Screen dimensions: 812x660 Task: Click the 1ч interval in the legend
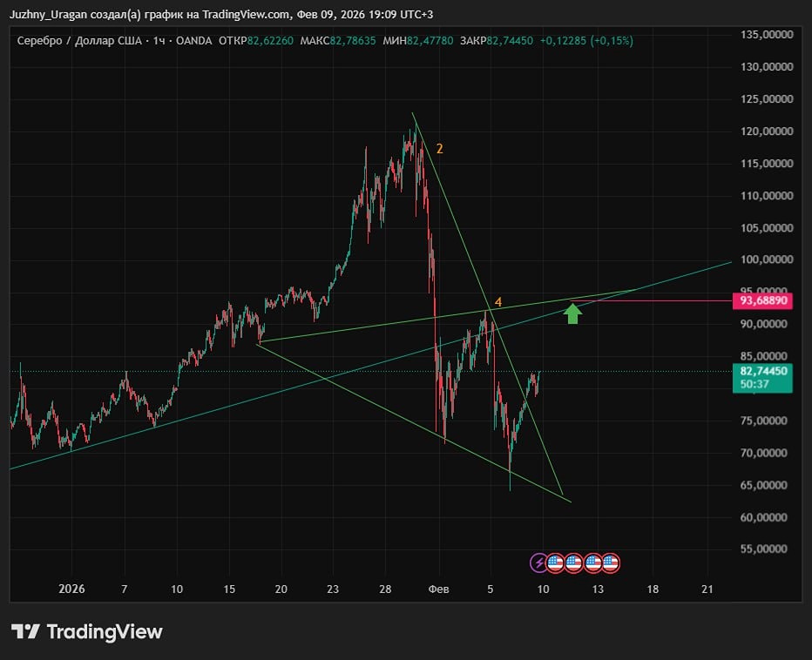pyautogui.click(x=159, y=41)
